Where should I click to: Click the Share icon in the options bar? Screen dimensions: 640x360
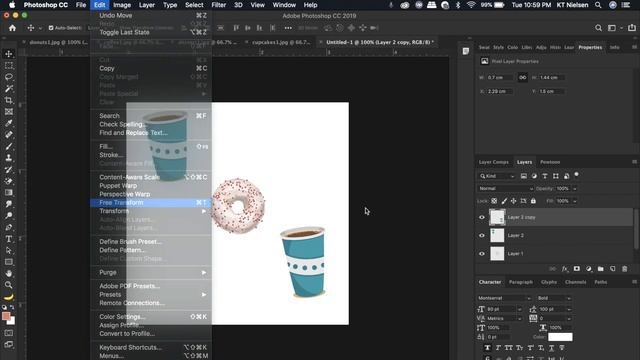[x=632, y=28]
